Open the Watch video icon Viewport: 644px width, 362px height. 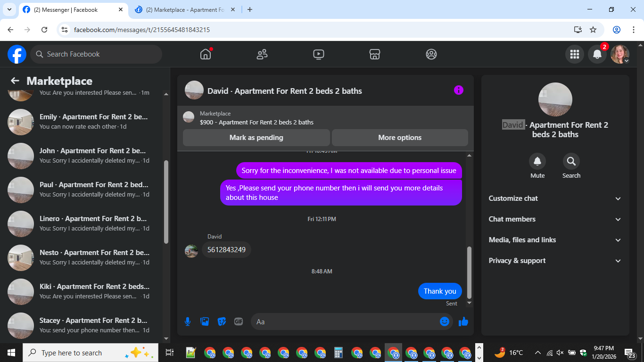[319, 54]
